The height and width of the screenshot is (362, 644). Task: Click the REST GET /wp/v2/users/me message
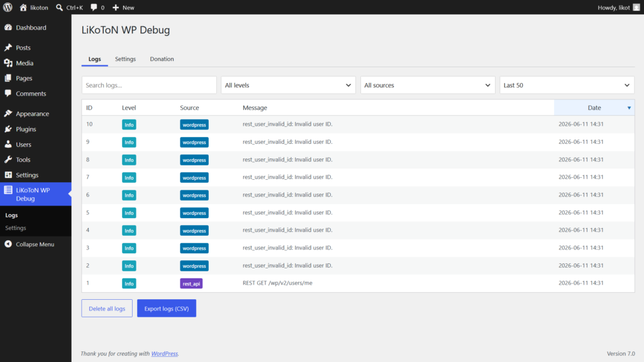tap(277, 283)
